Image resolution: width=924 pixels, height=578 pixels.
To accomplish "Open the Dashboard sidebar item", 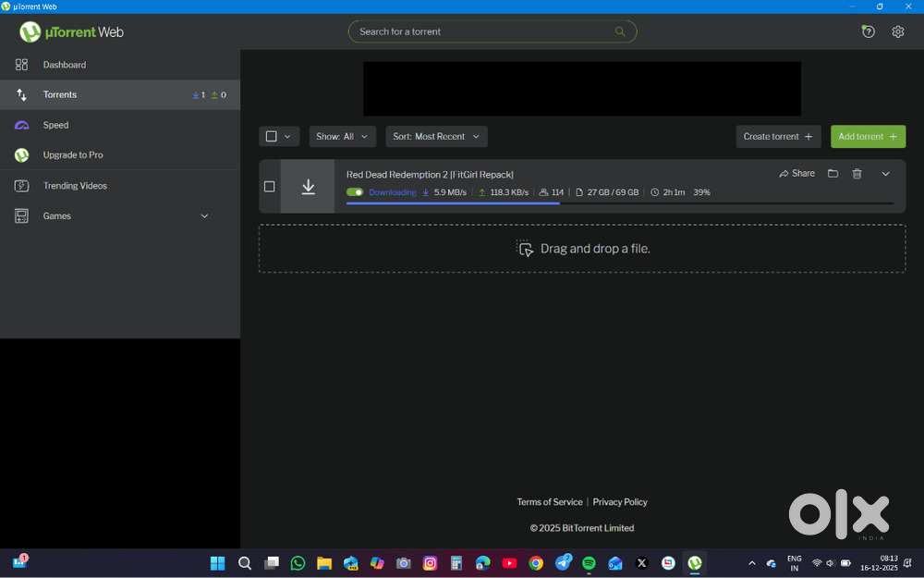I will (64, 65).
